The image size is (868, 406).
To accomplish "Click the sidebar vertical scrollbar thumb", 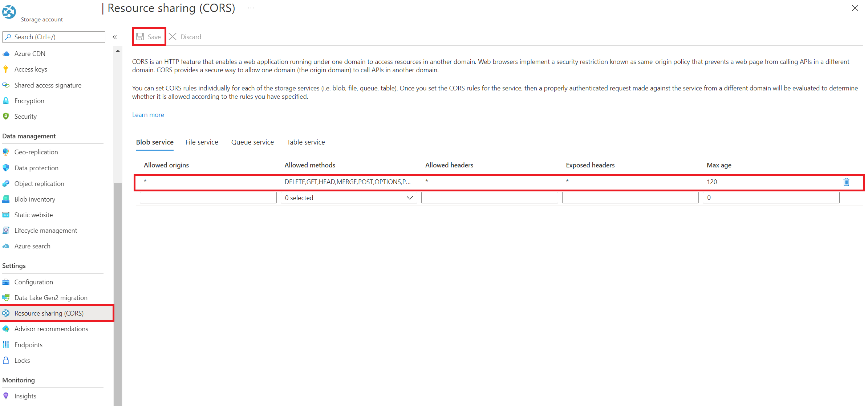I will coord(118,294).
